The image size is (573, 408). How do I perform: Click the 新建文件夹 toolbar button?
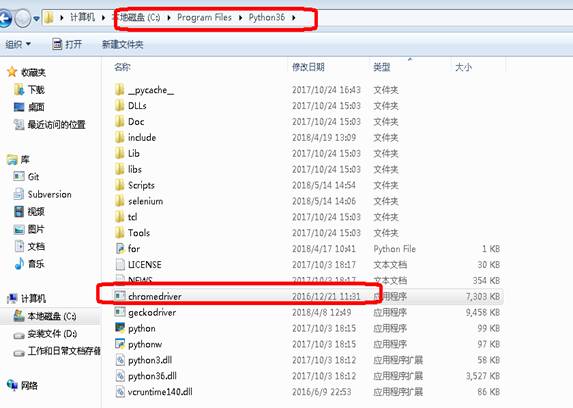(122, 45)
